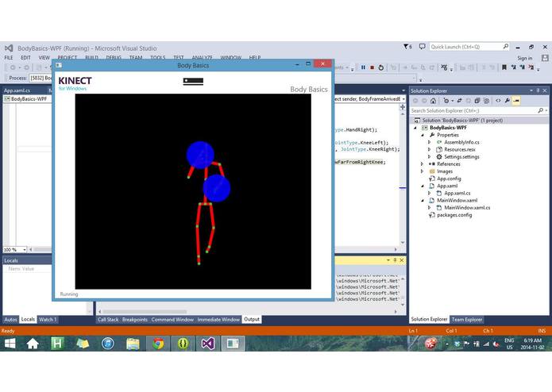Viewport: 552px width, 392px height.
Task: Sync with active document in Solution Explorer
Action: (459, 101)
